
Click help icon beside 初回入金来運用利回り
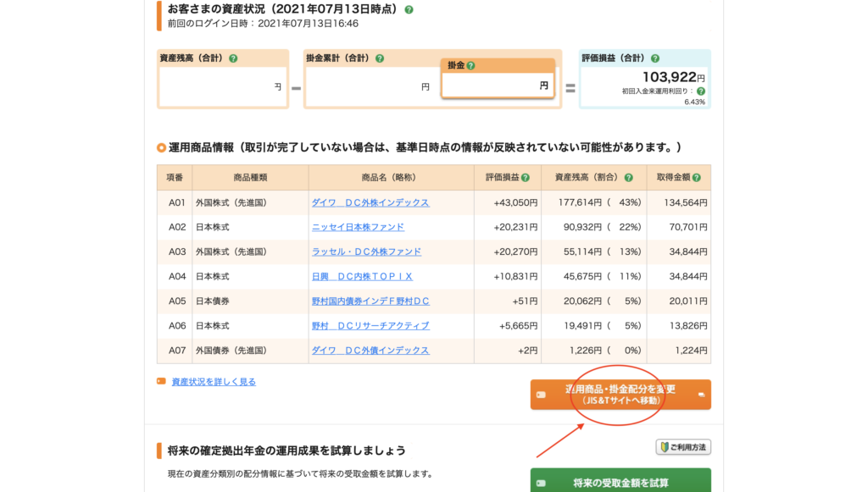point(700,91)
